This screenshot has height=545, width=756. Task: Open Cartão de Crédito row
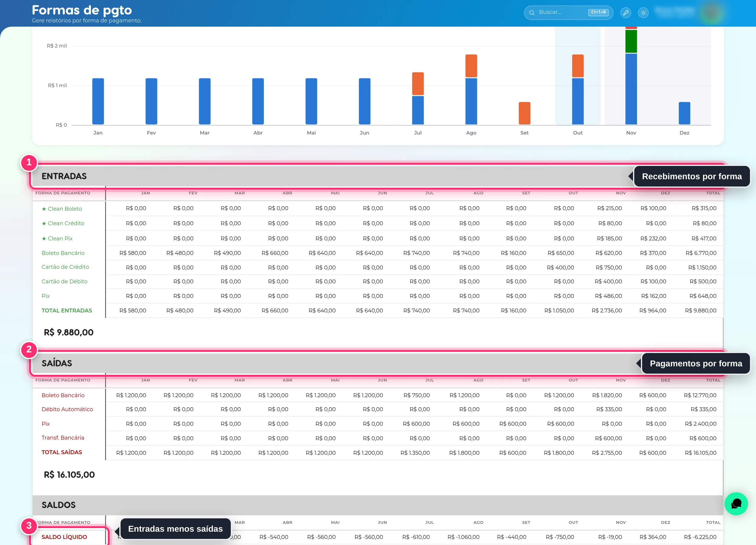click(65, 267)
